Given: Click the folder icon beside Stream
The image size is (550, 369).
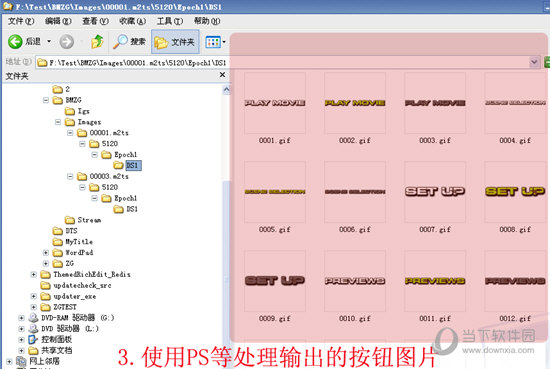Looking at the screenshot, I should click(70, 220).
